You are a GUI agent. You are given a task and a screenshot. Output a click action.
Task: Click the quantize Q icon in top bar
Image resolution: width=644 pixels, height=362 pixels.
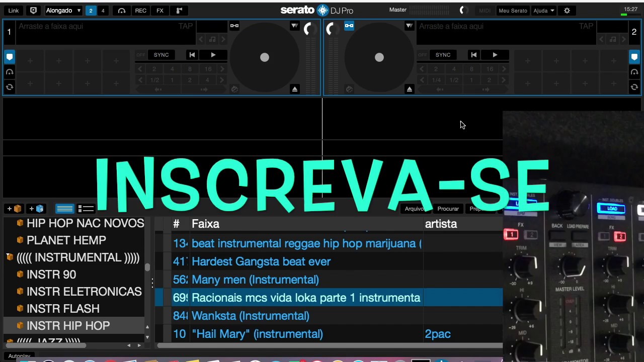coord(33,10)
